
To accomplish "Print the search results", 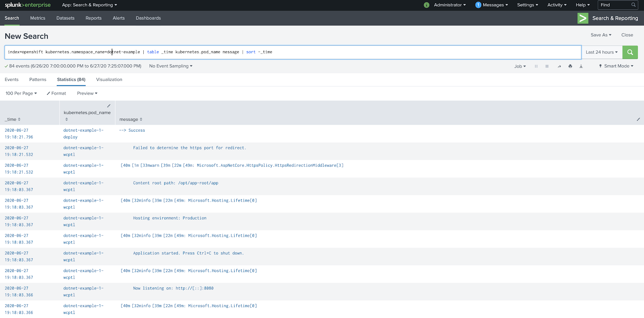I will [570, 66].
